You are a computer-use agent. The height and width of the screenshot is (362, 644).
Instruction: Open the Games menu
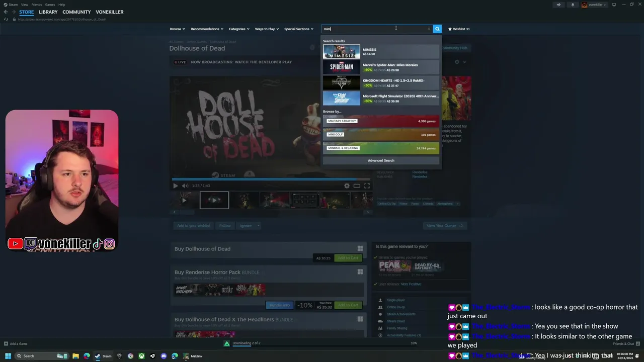pos(50,5)
